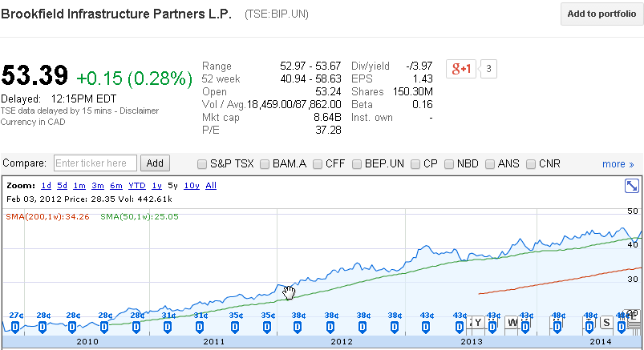Click the first 43¢ dividend marker
644x350 pixels.
[x=427, y=326]
